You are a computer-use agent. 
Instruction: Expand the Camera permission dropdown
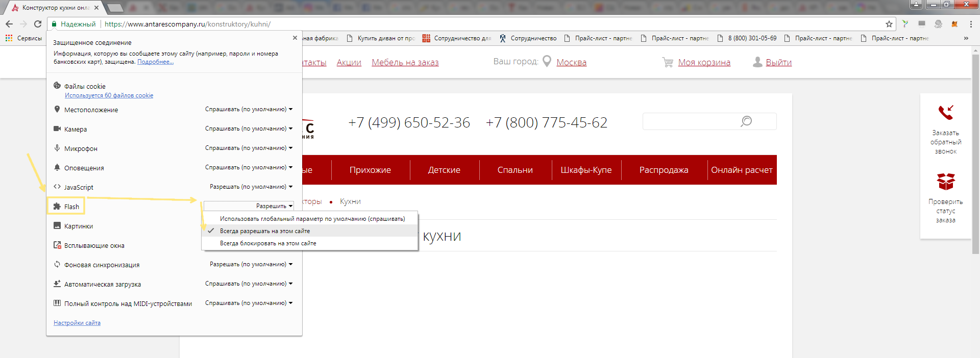249,129
